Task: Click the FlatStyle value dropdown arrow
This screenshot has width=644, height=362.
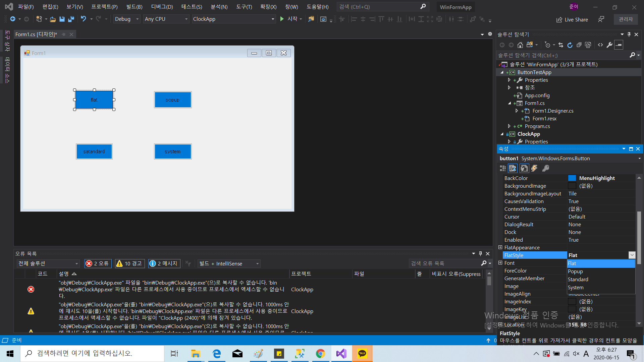Action: click(632, 255)
